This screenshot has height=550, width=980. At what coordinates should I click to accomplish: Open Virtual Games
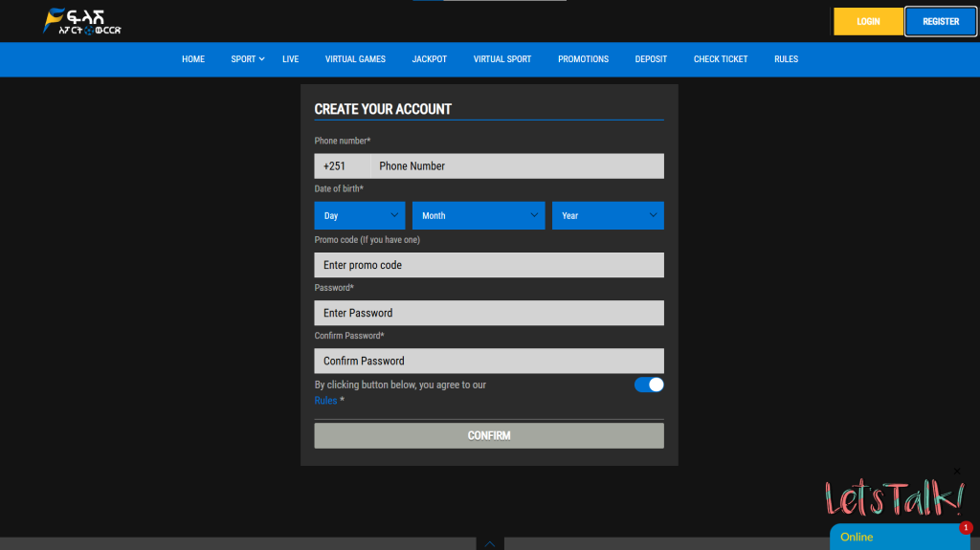[355, 59]
